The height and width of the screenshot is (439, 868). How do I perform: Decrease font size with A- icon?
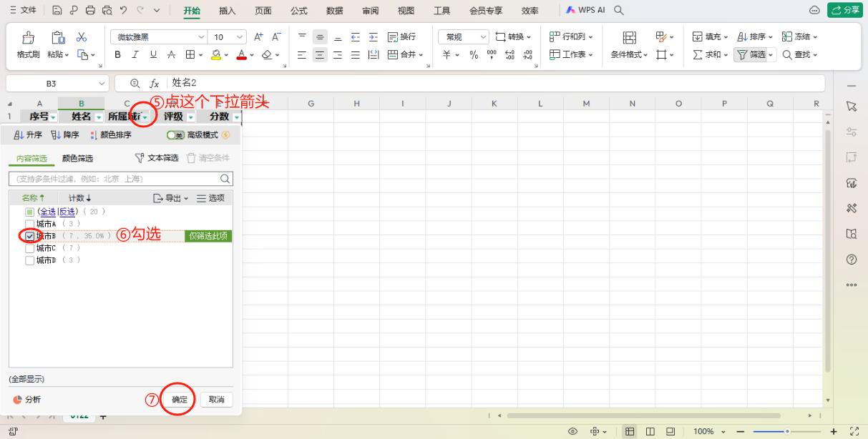[275, 36]
